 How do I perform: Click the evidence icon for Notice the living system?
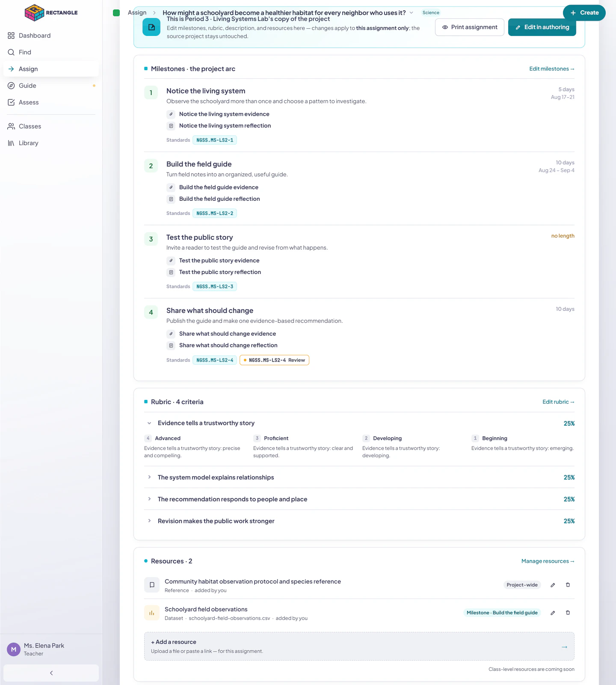click(x=171, y=114)
